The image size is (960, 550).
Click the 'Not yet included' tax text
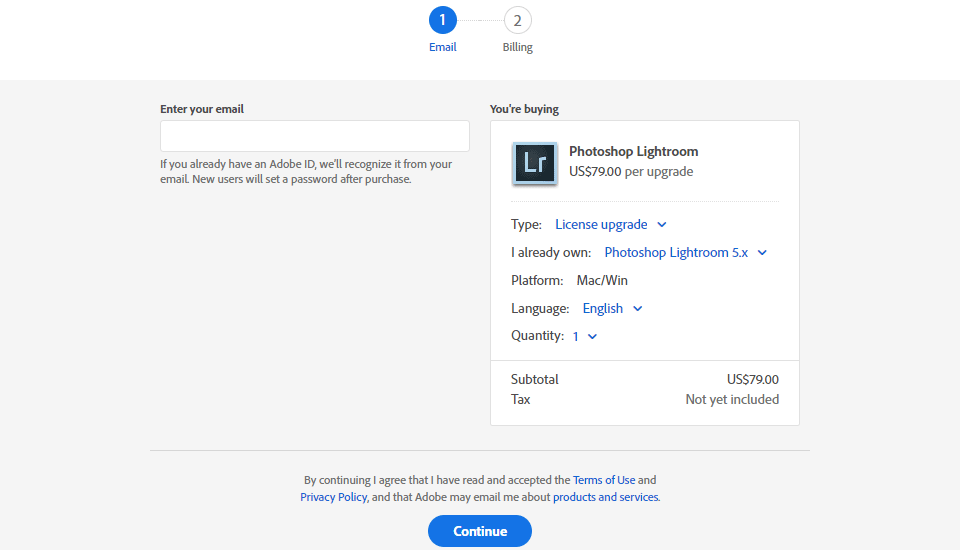coord(732,399)
